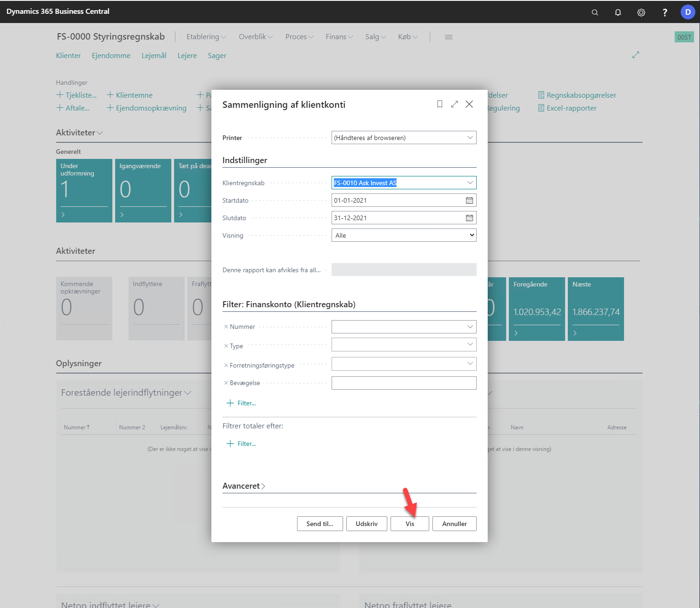Bookmark the Sammenligning af klientkonti dialog
The image size is (700, 608).
click(440, 104)
